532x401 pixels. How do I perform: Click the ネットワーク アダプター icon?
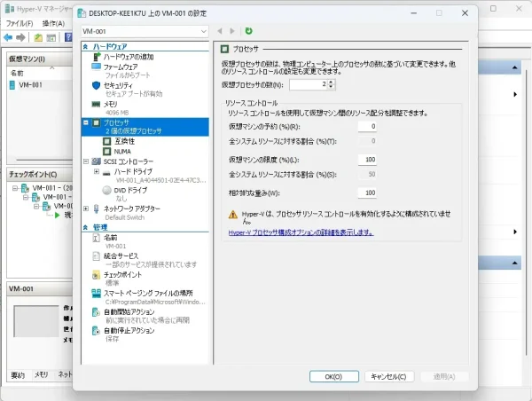pyautogui.click(x=97, y=208)
